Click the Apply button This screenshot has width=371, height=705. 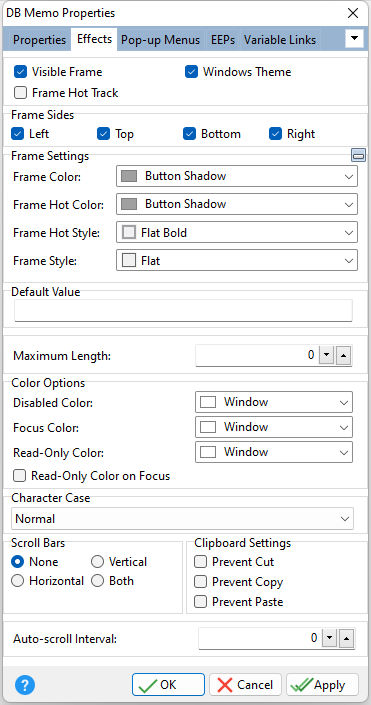322,685
